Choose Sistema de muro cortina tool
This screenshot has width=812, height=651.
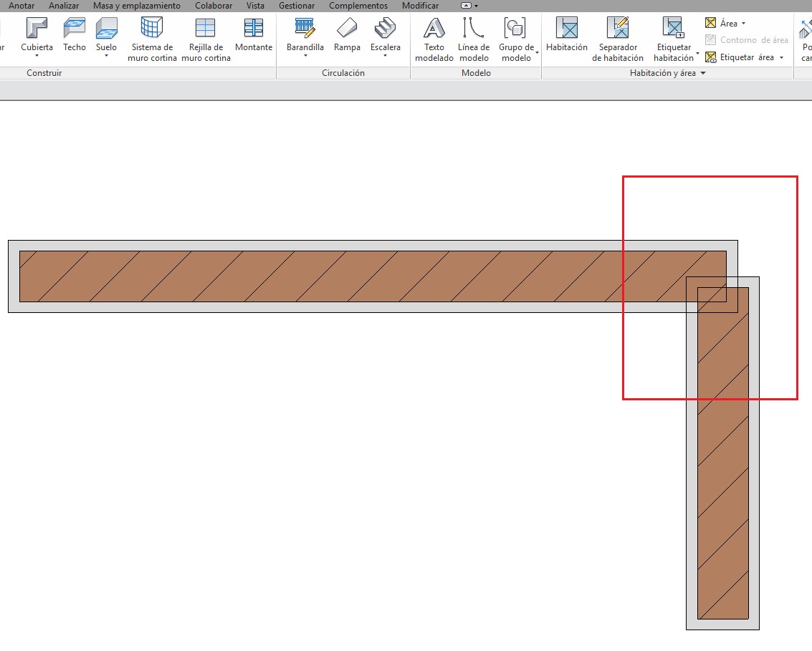(x=152, y=39)
